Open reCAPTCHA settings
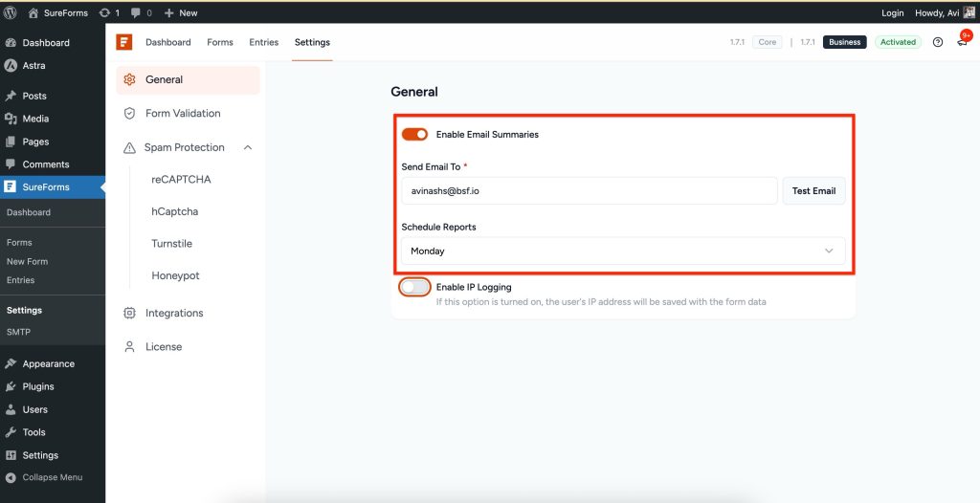980x503 pixels. point(181,180)
